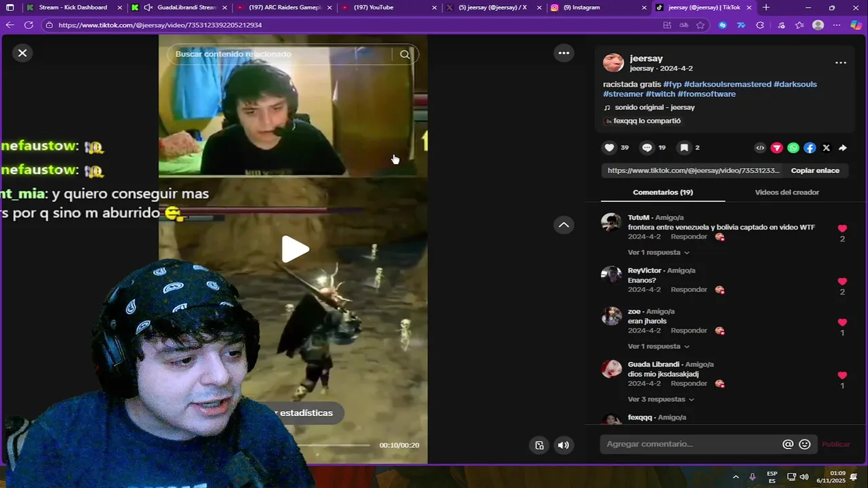Expand 'Ver 1 respuesta' under TutuM comment
This screenshot has width=868, height=488.
click(658, 253)
